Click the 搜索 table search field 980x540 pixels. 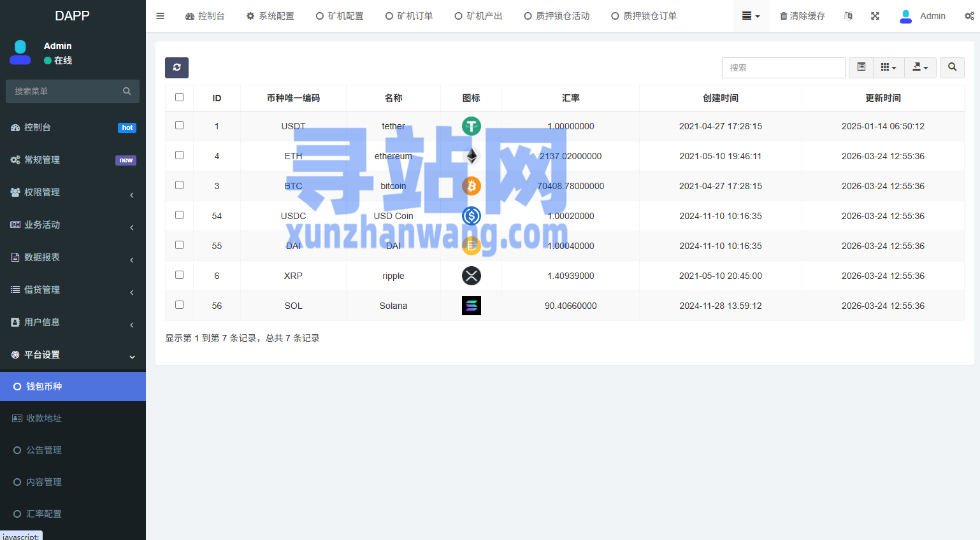pyautogui.click(x=783, y=67)
